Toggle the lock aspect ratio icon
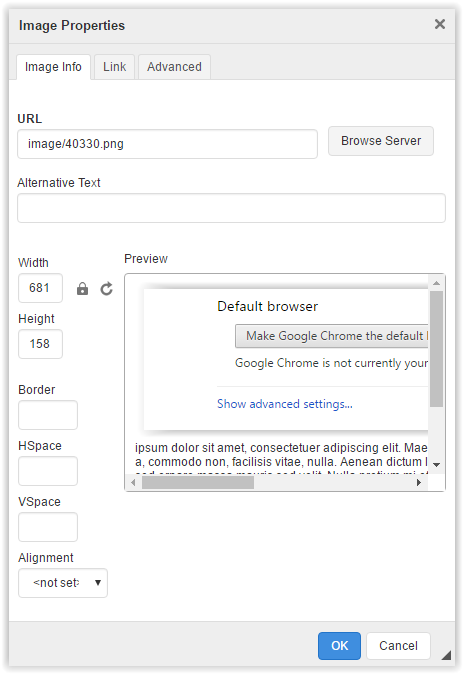This screenshot has width=463, height=674. (x=82, y=288)
